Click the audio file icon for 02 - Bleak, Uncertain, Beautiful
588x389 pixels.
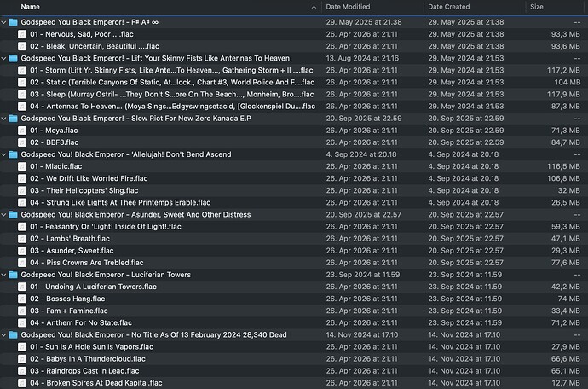(22, 46)
